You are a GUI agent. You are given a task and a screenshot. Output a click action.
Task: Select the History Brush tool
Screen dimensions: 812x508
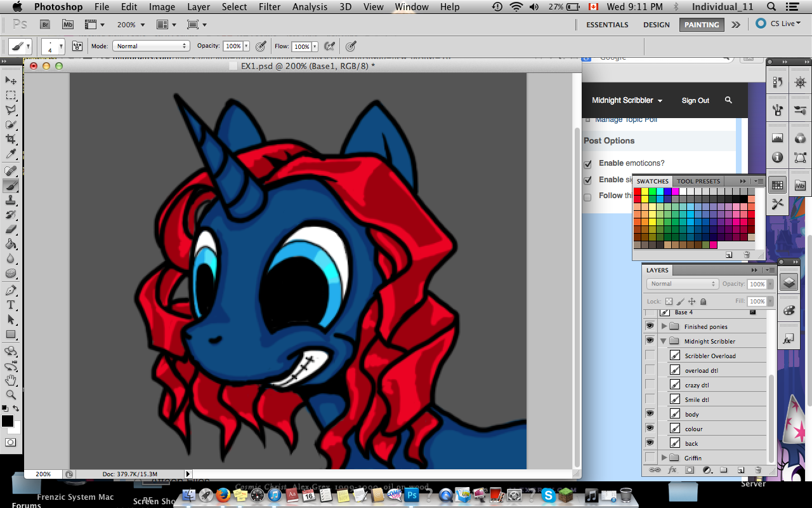[x=11, y=215]
